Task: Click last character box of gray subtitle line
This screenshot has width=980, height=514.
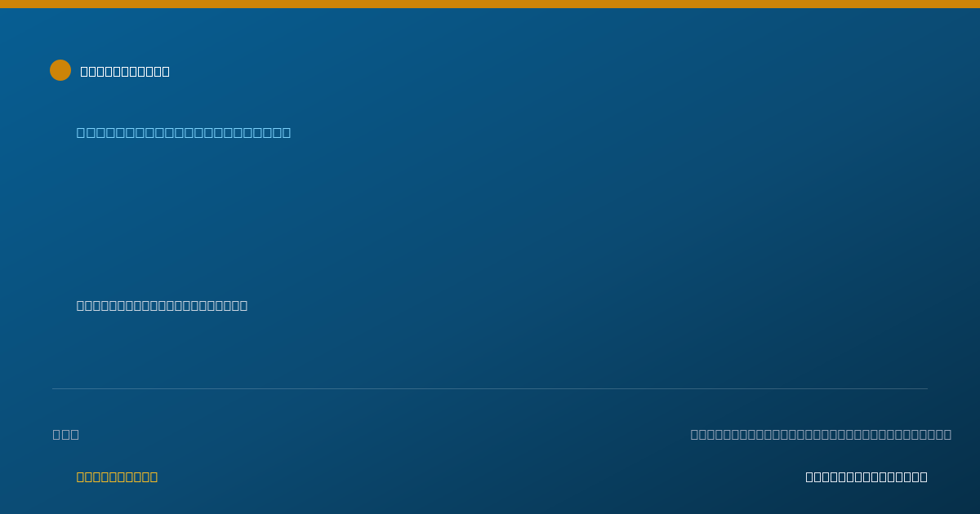Action: 243,305
